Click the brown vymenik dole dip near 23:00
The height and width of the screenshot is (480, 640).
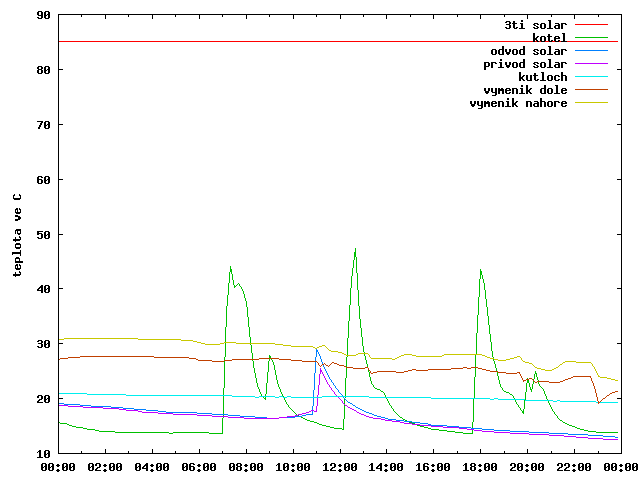click(598, 402)
